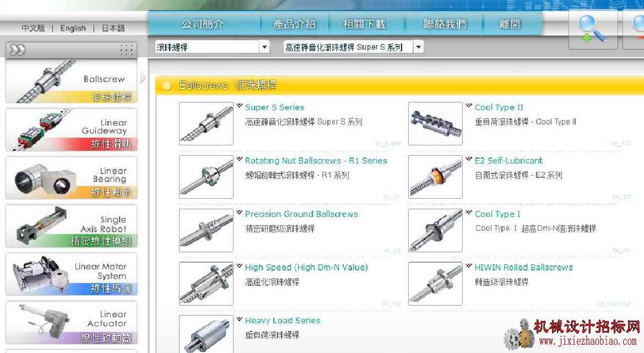644x353 pixels.
Task: Click the Super S Series thumbnail image
Action: (x=206, y=123)
